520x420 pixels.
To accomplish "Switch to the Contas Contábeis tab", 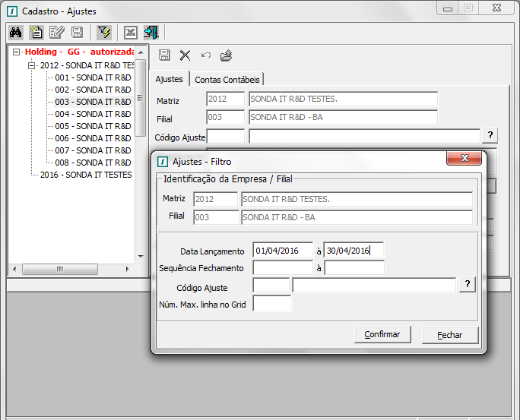I will [227, 80].
